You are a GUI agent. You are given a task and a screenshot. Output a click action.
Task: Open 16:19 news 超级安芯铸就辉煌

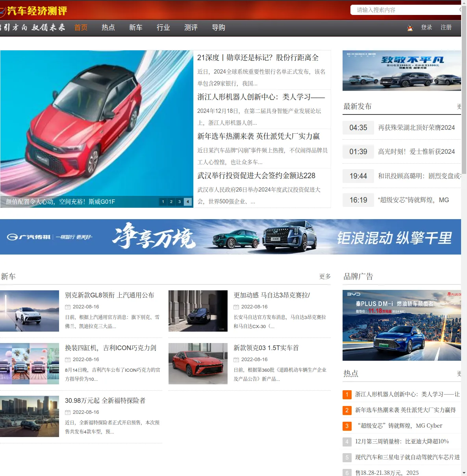[x=413, y=200]
